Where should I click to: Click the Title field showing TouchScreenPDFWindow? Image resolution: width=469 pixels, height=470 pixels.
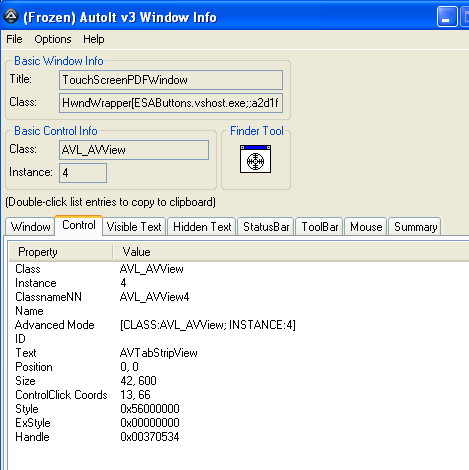[171, 80]
